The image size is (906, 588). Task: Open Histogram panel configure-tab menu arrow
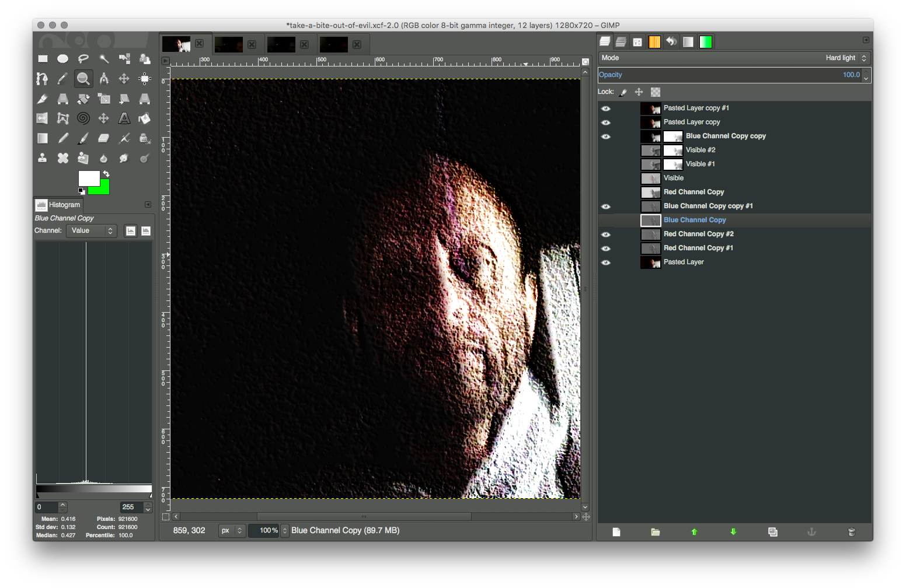[x=148, y=205]
